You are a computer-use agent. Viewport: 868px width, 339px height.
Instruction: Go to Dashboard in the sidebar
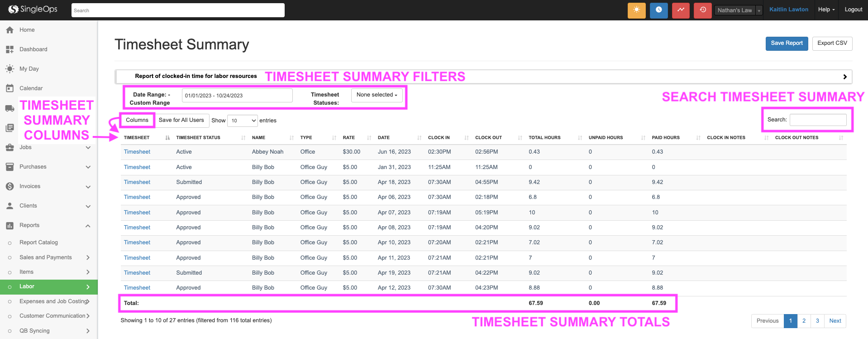coord(33,49)
